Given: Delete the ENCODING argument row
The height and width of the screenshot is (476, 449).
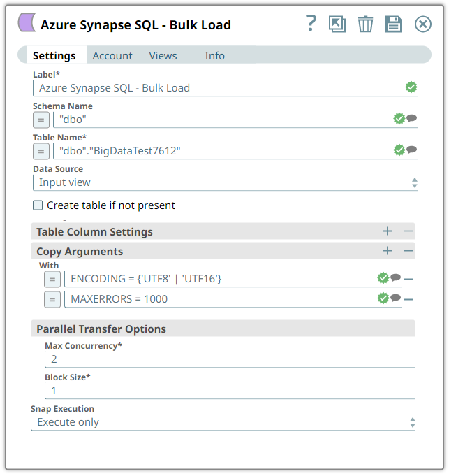Looking at the screenshot, I should [x=408, y=279].
